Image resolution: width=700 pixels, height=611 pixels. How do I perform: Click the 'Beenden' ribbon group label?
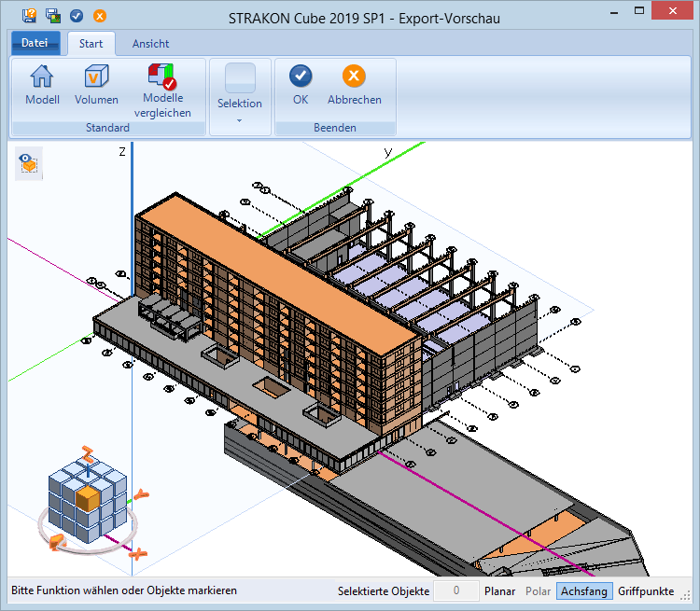[335, 128]
